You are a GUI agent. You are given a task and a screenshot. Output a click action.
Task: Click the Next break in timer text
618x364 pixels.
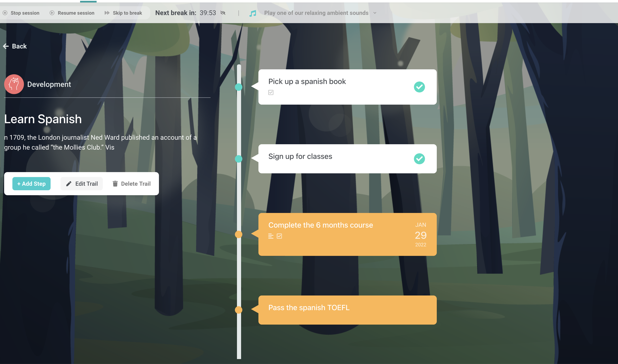186,13
